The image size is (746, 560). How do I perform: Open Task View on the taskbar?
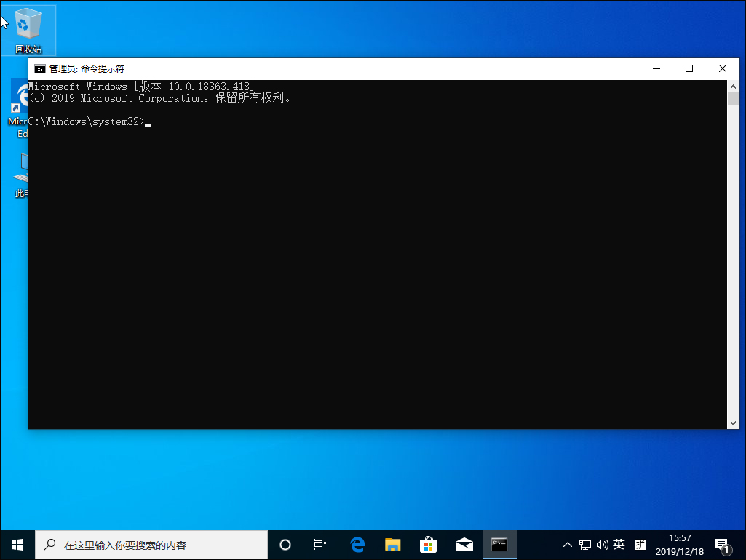point(320,544)
